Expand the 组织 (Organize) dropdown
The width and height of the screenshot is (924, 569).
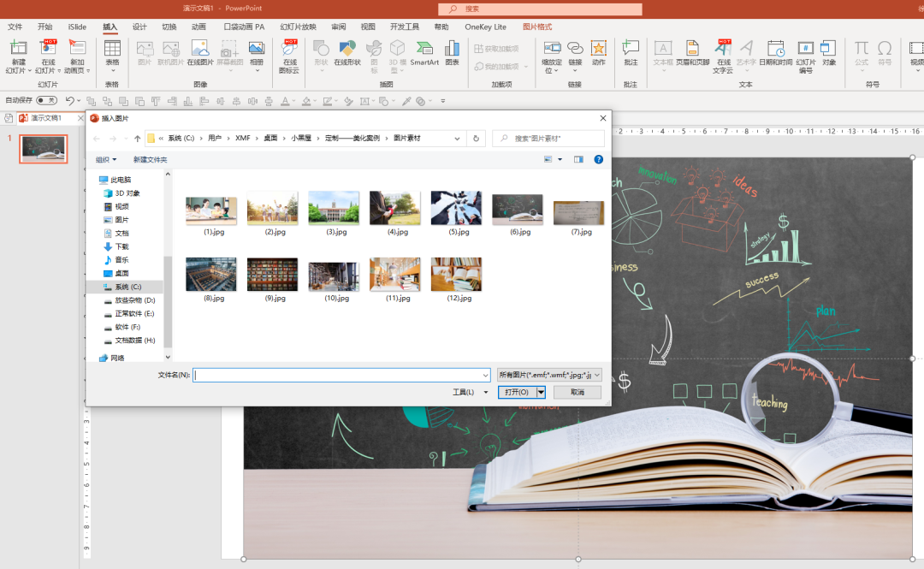point(106,160)
